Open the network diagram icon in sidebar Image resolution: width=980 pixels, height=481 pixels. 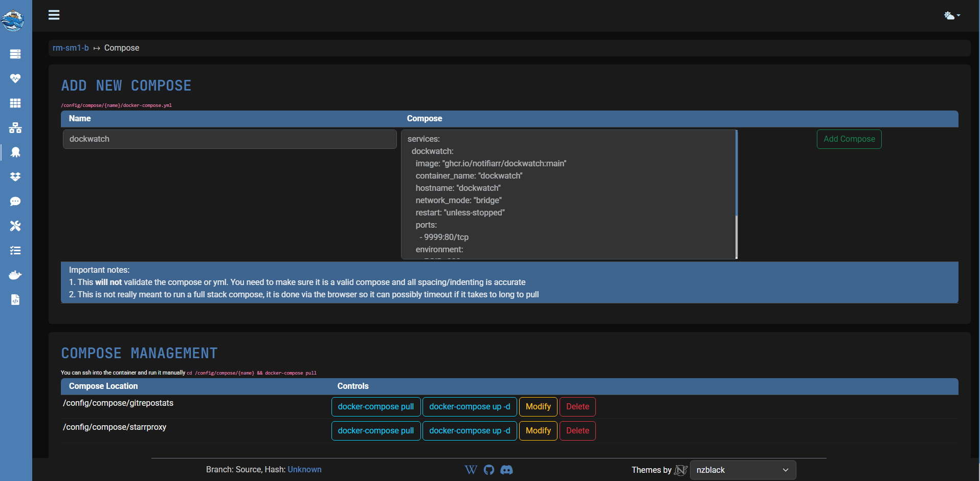coord(15,127)
